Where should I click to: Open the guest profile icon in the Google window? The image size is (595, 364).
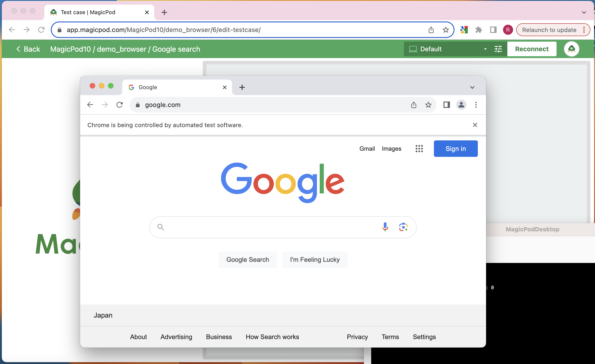point(461,105)
